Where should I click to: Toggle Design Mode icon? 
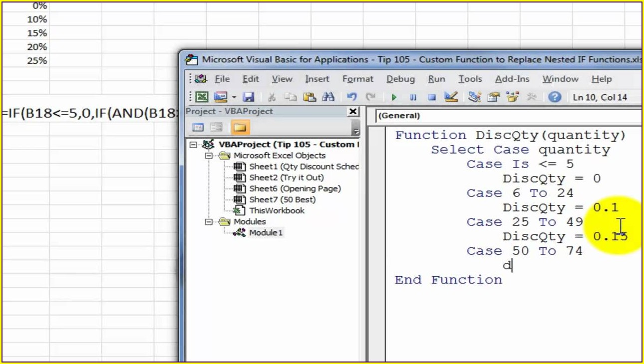click(x=451, y=97)
